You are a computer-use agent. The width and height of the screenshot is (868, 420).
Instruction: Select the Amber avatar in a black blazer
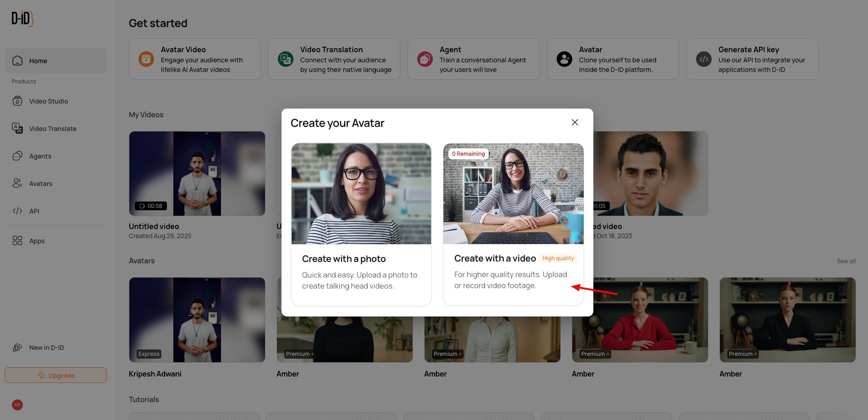[x=788, y=320]
